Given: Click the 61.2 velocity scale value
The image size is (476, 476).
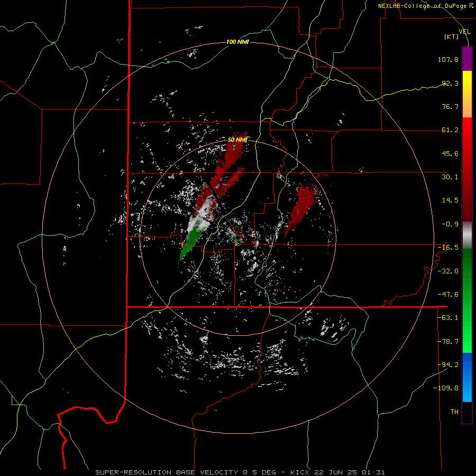Looking at the screenshot, I should click(450, 130).
